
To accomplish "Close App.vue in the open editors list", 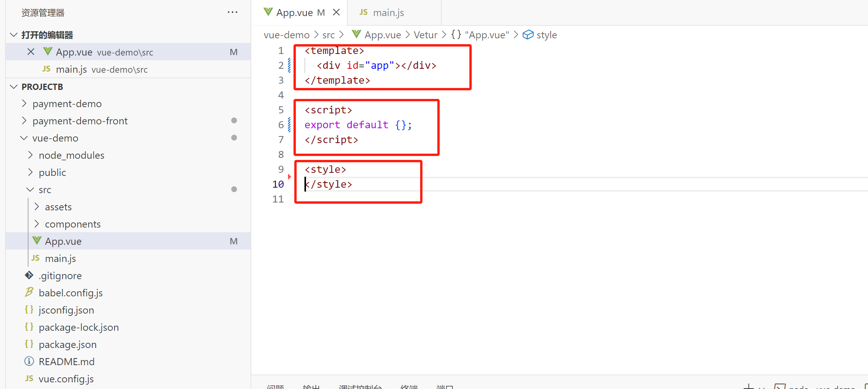I will point(31,52).
